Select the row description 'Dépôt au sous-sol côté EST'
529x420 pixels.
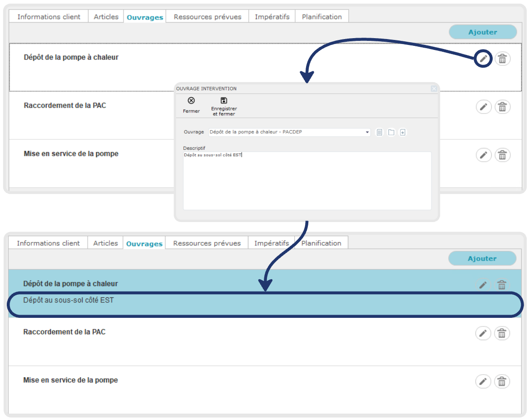[68, 301]
